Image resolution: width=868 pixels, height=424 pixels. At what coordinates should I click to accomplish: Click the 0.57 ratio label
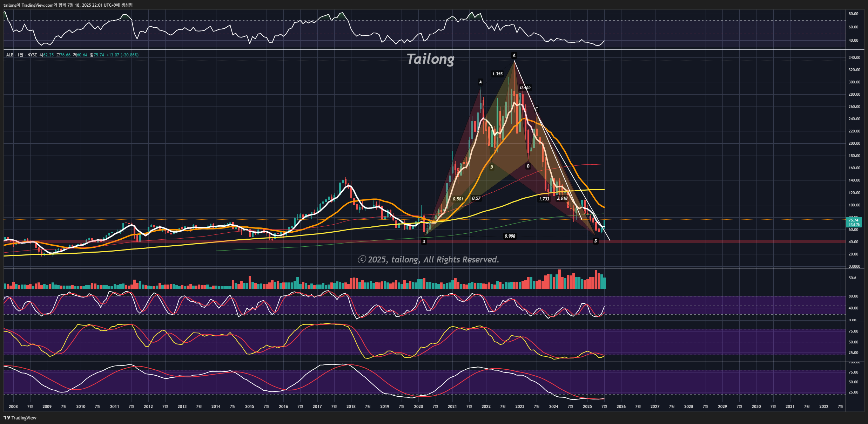[476, 198]
